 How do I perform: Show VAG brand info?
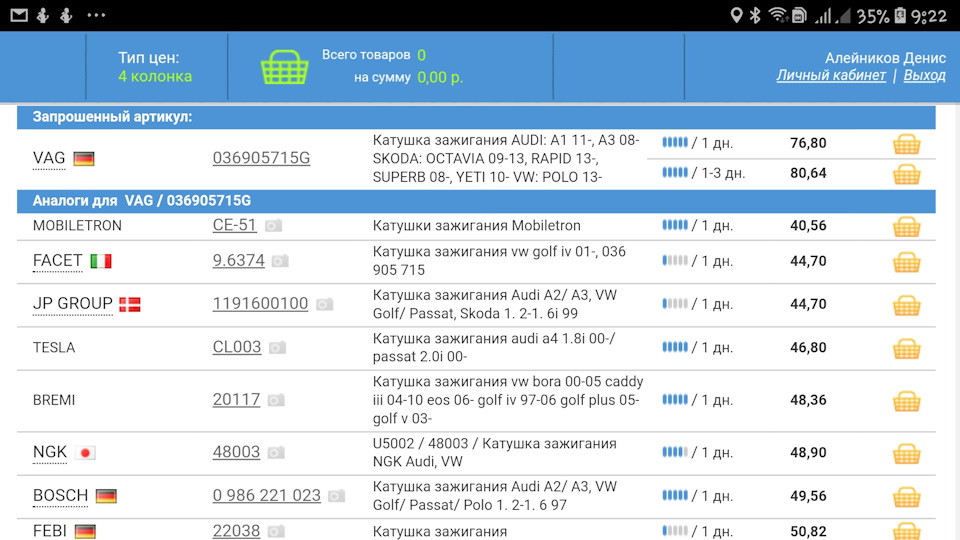[x=49, y=159]
